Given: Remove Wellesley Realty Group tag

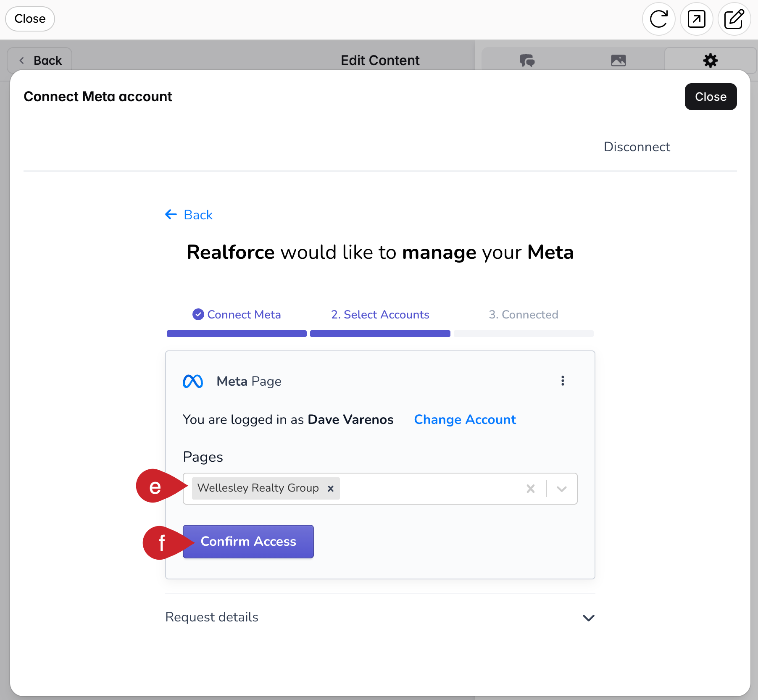Looking at the screenshot, I should [331, 488].
